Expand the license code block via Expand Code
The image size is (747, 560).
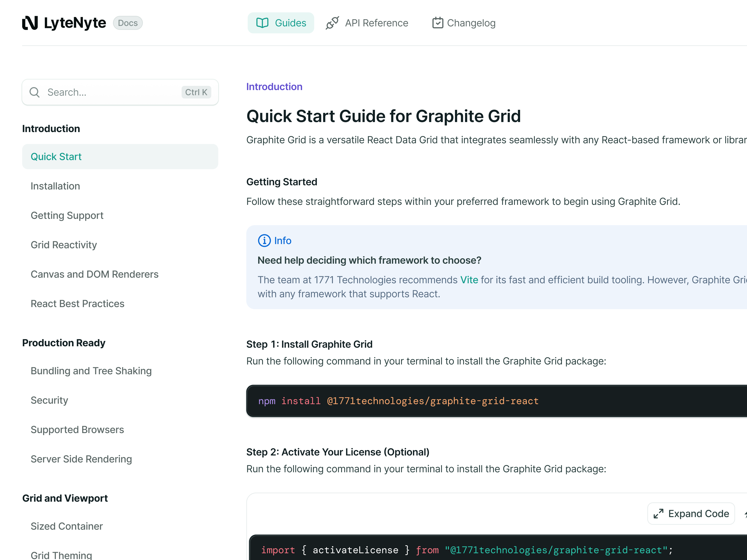click(691, 513)
